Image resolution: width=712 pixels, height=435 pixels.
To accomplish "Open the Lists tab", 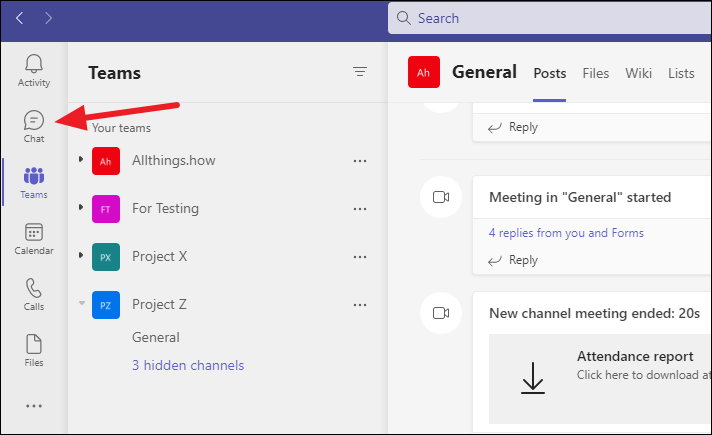I will tap(681, 73).
